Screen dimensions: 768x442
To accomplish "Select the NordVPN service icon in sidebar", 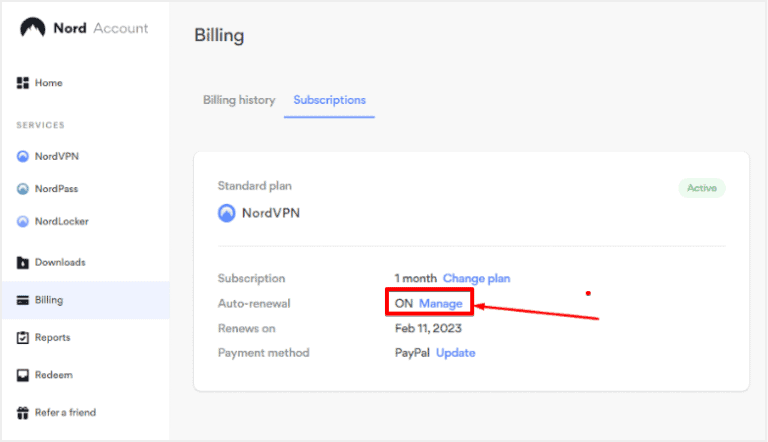I will 23,157.
